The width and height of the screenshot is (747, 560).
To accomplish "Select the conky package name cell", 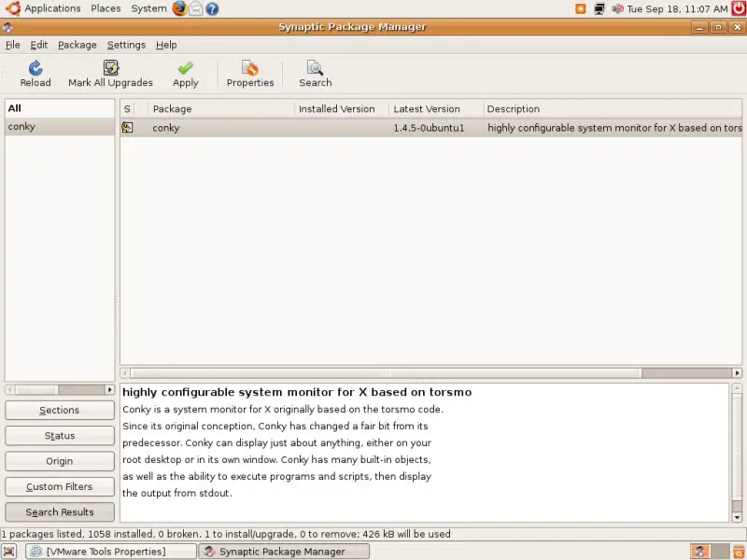I will click(x=166, y=128).
